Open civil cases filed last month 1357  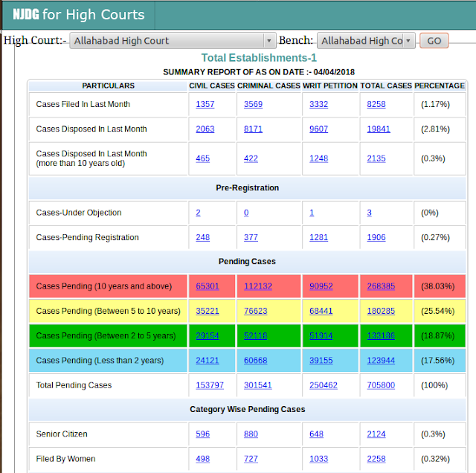click(x=205, y=104)
